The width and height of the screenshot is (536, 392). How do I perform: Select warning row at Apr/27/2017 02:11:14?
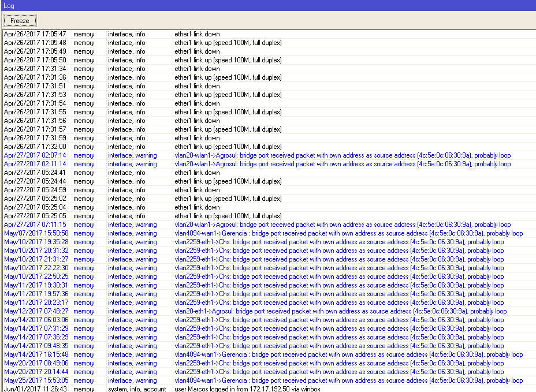coord(269,164)
